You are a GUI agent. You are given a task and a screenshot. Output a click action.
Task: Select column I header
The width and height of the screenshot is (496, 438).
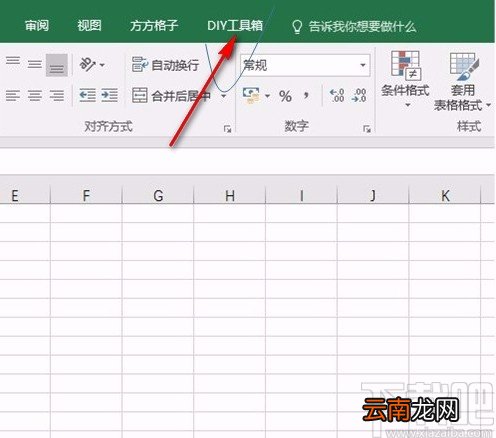point(301,196)
